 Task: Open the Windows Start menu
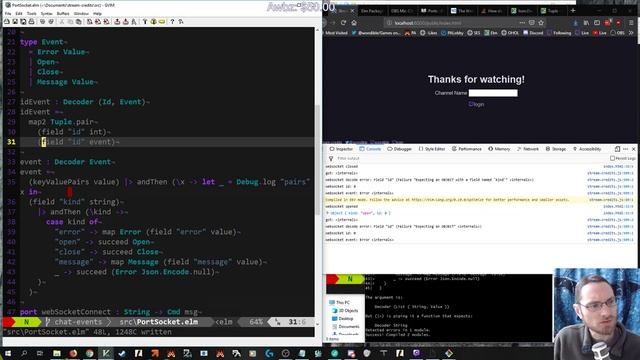[8, 353]
